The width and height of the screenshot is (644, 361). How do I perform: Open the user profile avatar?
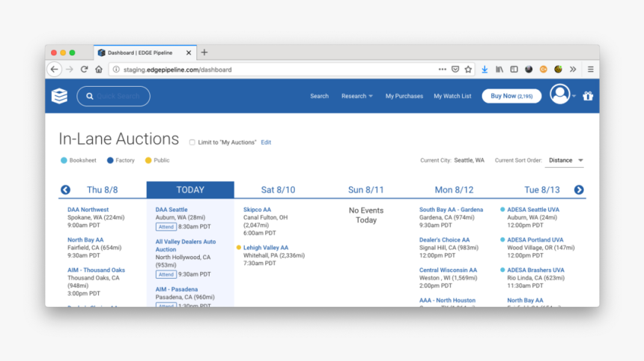[x=560, y=94]
